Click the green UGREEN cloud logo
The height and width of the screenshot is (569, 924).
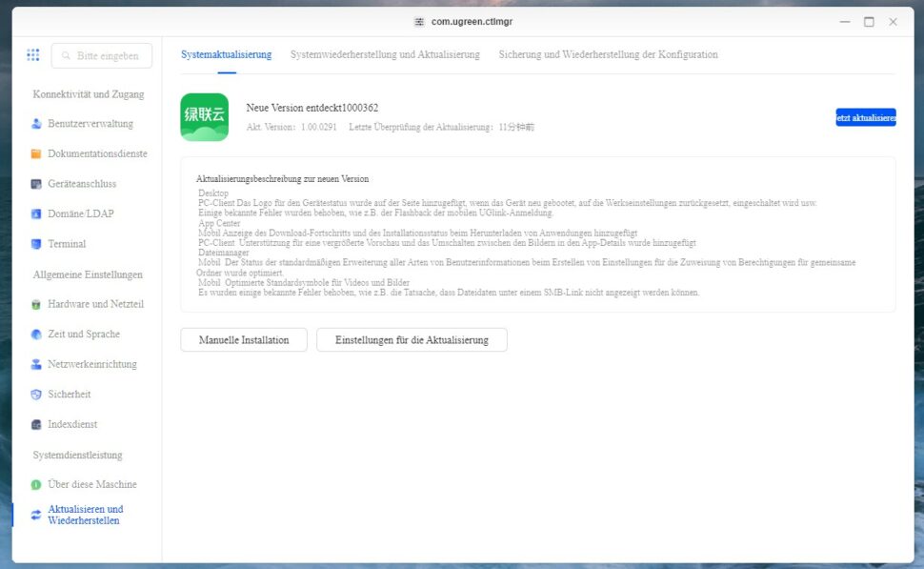pos(205,116)
